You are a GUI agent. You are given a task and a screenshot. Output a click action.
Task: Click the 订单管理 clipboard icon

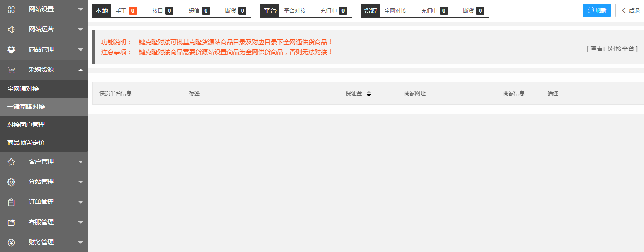[11, 202]
